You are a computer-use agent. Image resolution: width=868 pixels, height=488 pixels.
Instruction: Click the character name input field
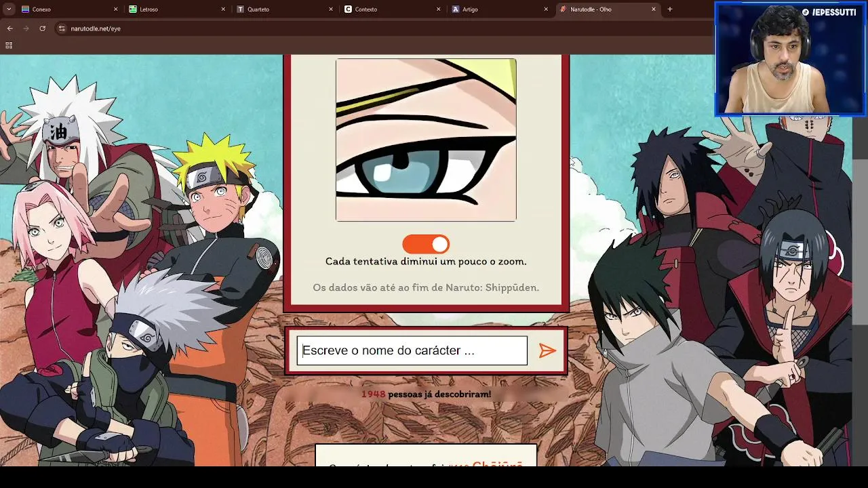coord(412,350)
